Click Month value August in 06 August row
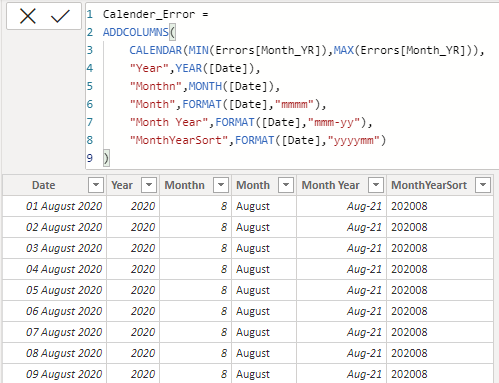The image size is (499, 383). tap(264, 311)
